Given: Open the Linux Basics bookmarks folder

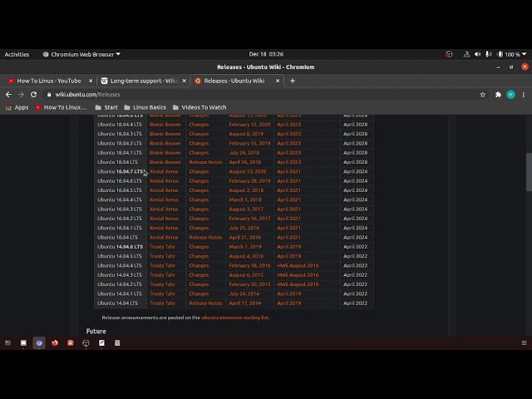Looking at the screenshot, I should click(x=145, y=107).
